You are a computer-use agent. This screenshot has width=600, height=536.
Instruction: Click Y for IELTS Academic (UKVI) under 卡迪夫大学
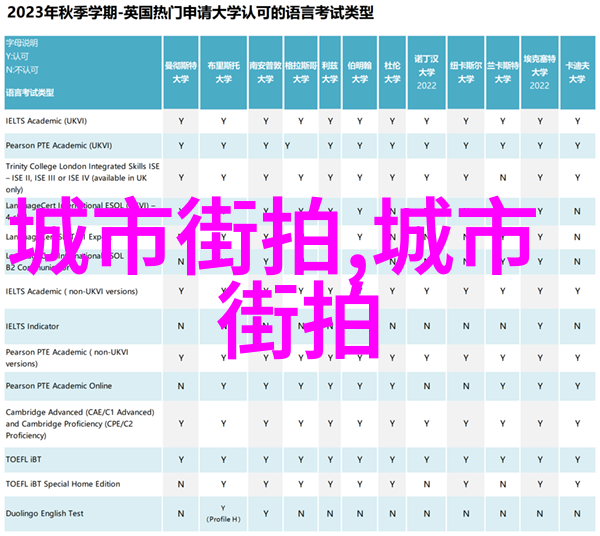(577, 121)
